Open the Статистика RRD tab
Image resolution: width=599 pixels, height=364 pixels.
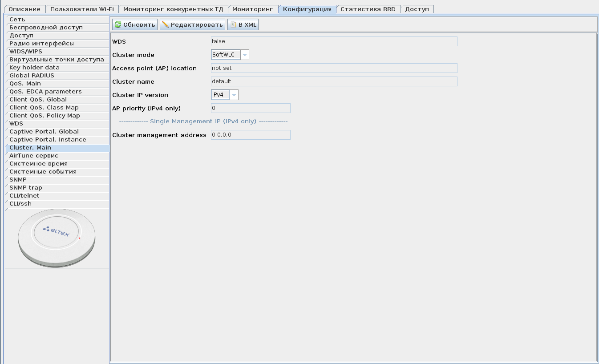click(368, 9)
